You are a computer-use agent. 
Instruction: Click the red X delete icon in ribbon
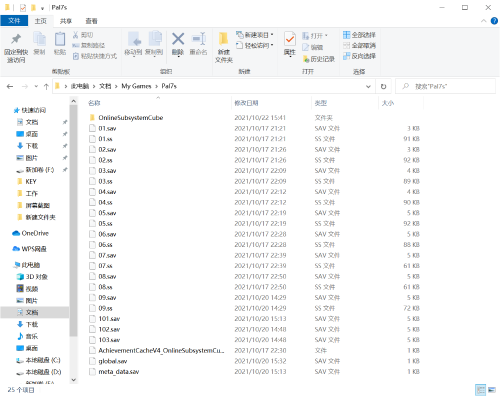pyautogui.click(x=178, y=39)
